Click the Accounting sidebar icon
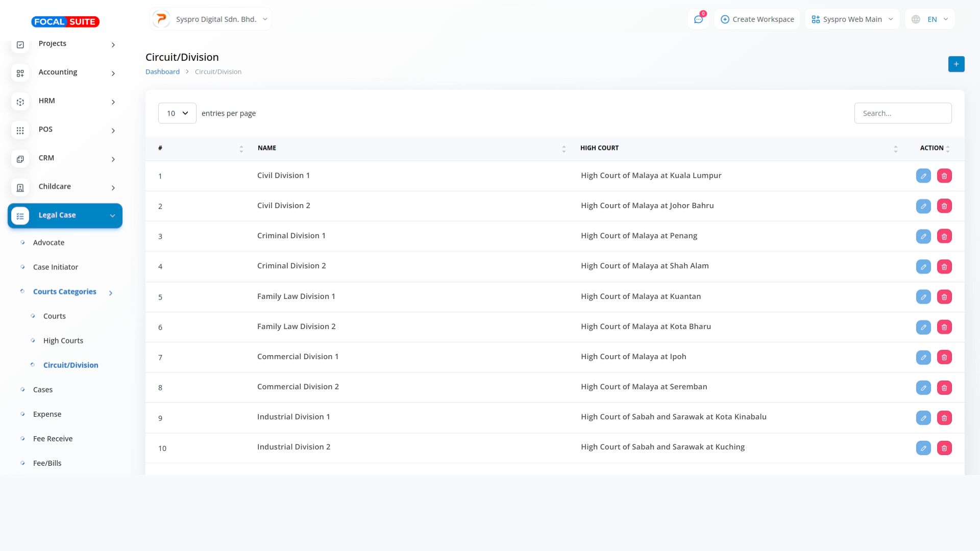 click(x=20, y=73)
